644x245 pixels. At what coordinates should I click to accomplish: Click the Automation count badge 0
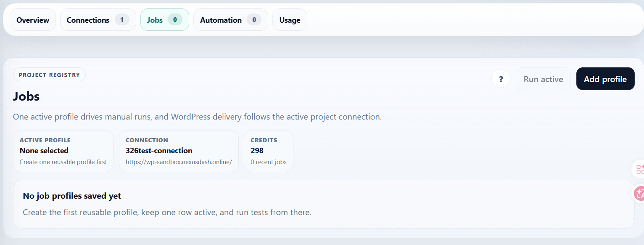(x=254, y=20)
